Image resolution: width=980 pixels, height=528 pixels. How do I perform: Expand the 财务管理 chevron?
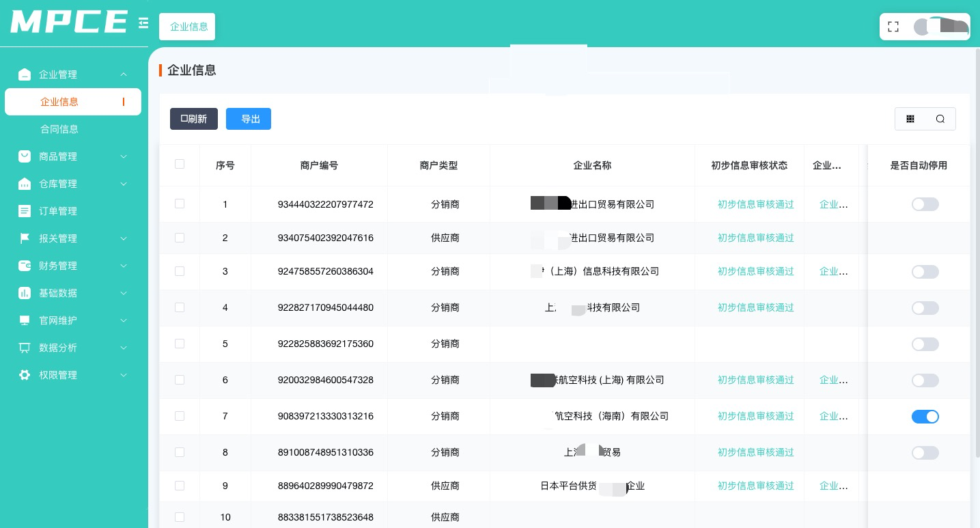(x=124, y=266)
